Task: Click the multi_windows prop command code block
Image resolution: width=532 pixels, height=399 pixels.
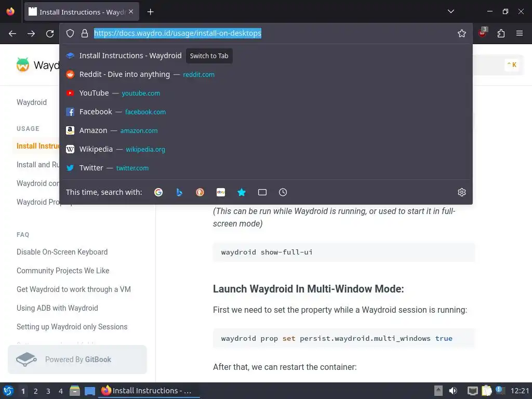Action: click(344, 338)
